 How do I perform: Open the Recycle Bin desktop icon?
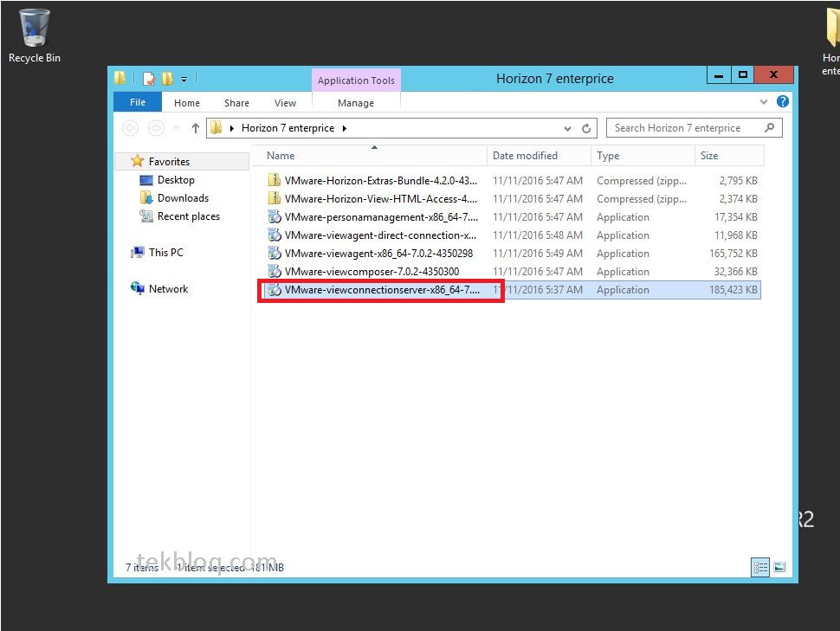click(x=35, y=35)
